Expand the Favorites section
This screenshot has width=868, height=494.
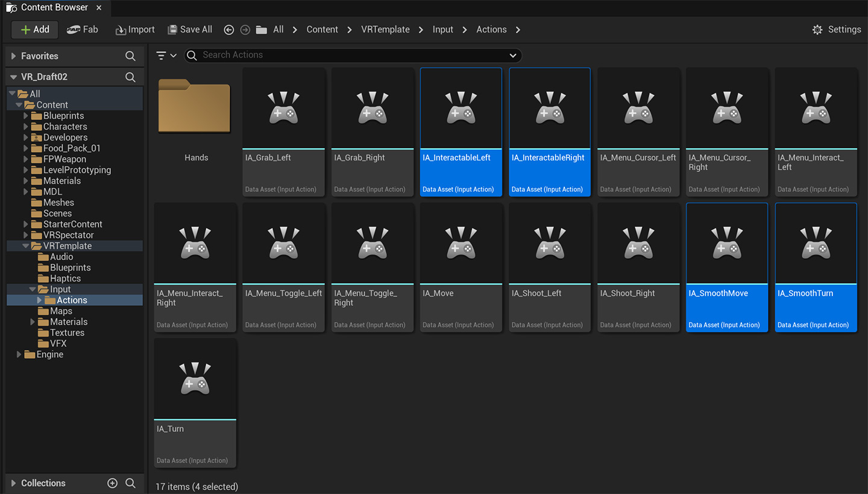14,56
